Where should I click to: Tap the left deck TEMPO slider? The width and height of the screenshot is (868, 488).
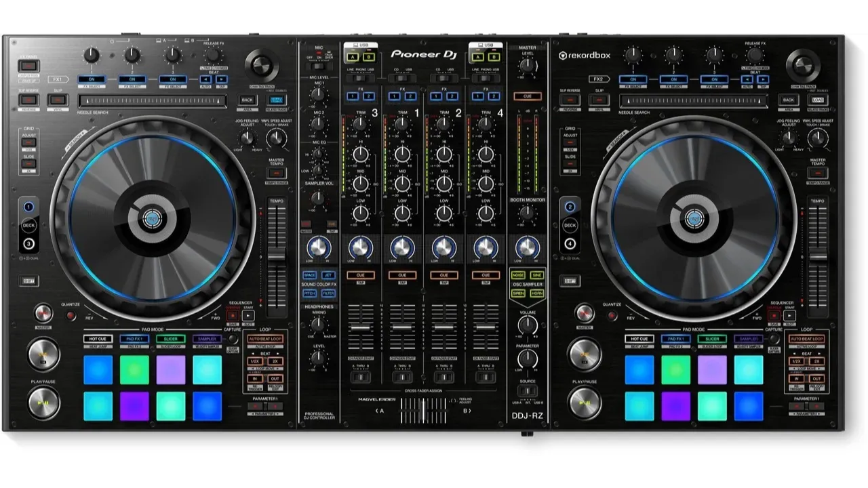[277, 257]
